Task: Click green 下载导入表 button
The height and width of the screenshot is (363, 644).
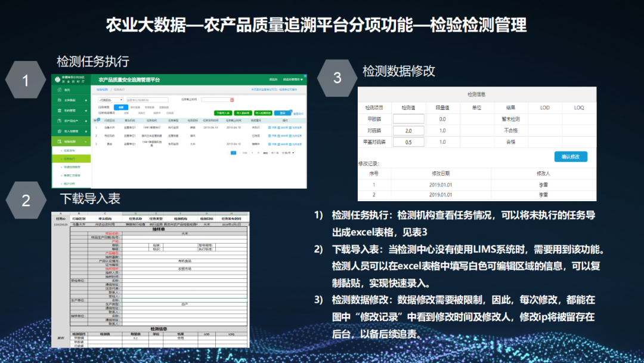Action: coord(223,113)
